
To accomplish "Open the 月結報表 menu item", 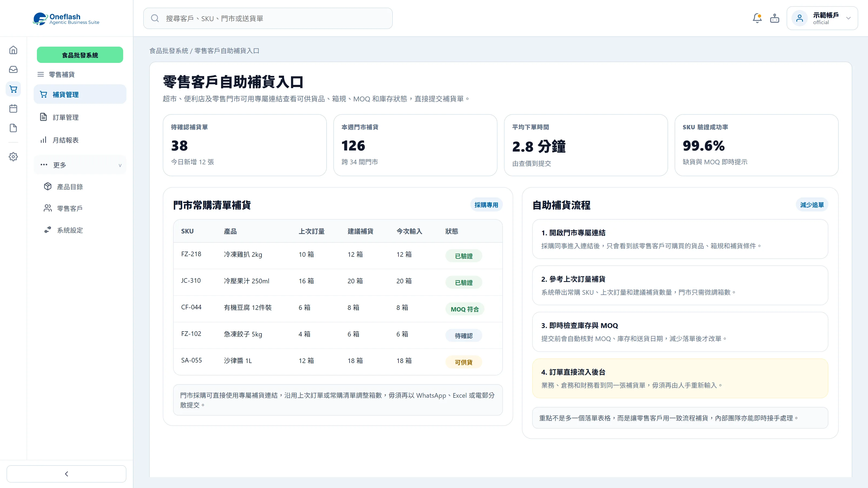I will tap(80, 140).
